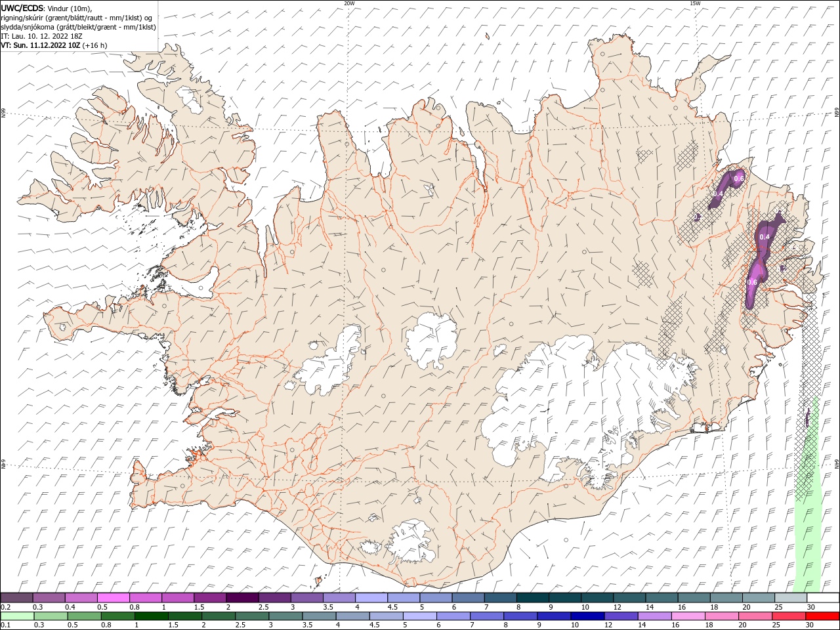Click the pure red rain swatch after 30
Image resolution: width=840 pixels, height=630 pixels.
(822, 616)
